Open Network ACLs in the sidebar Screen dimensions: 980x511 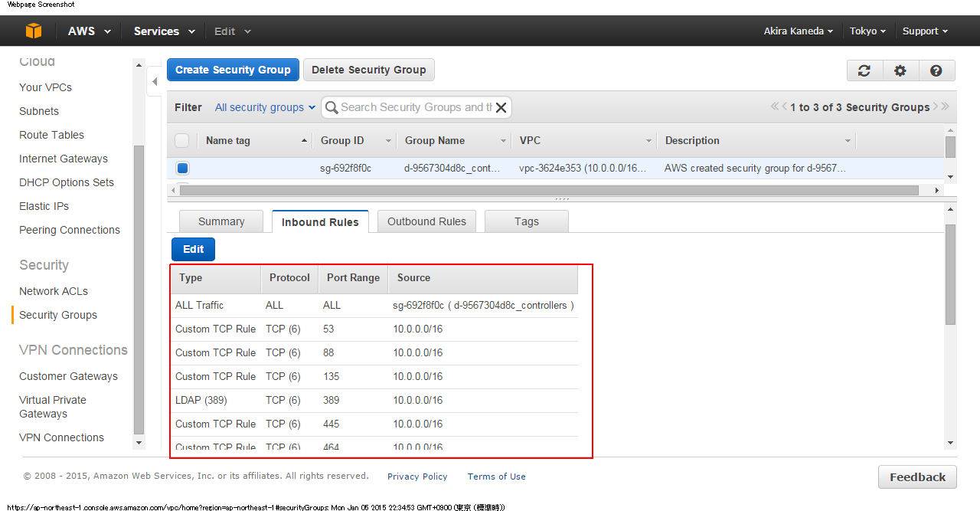click(x=54, y=291)
